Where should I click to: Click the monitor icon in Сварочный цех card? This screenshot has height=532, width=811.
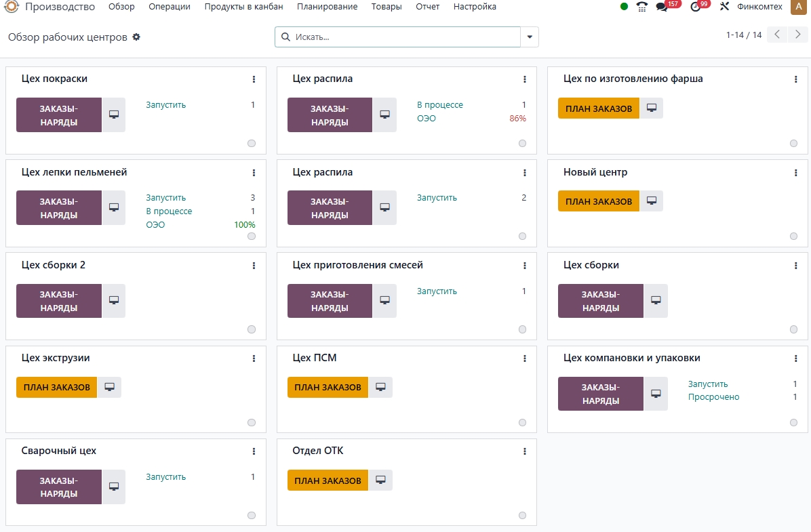113,487
